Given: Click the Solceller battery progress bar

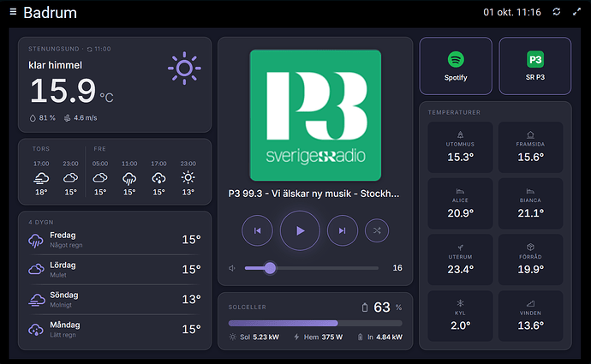Looking at the screenshot, I should pyautogui.click(x=315, y=323).
